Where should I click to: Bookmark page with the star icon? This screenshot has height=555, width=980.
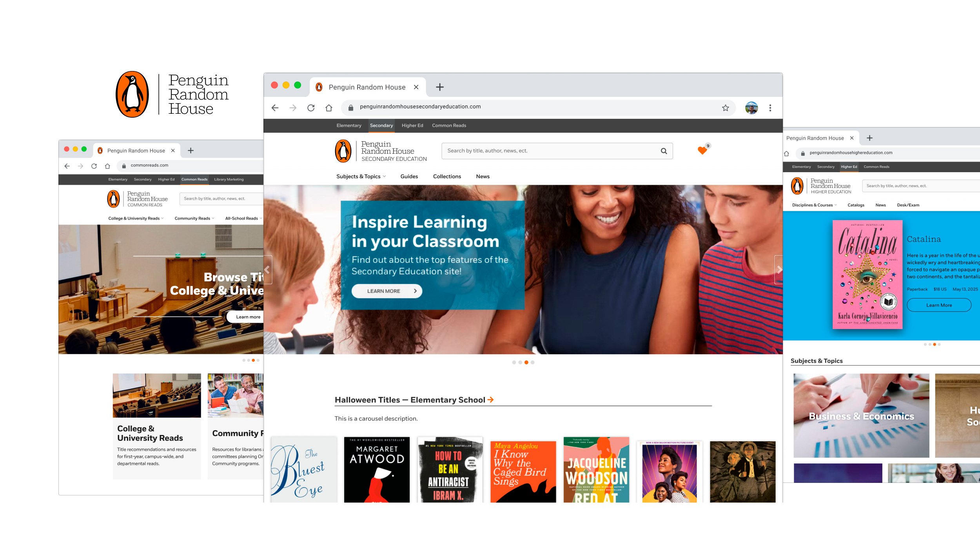coord(726,108)
